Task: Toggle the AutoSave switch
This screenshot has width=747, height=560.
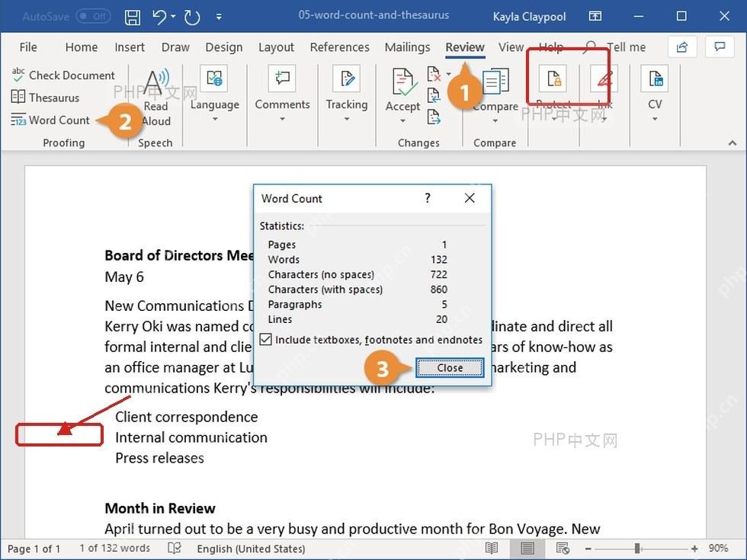Action: click(x=93, y=17)
